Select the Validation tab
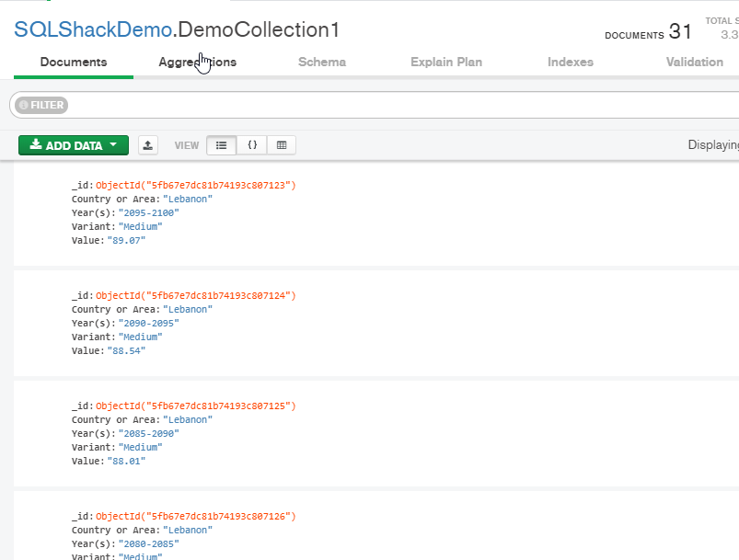Image resolution: width=739 pixels, height=560 pixels. (695, 63)
